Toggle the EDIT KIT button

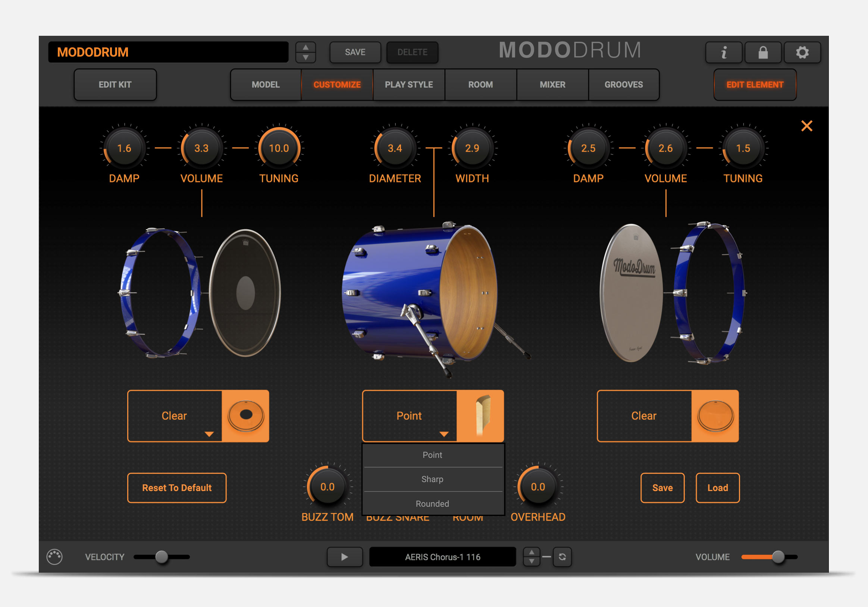point(115,85)
